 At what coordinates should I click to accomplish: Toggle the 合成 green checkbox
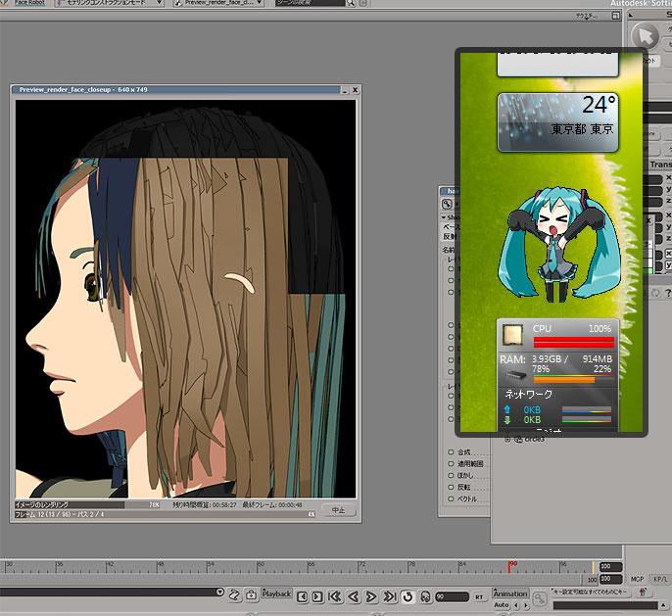[x=451, y=452]
